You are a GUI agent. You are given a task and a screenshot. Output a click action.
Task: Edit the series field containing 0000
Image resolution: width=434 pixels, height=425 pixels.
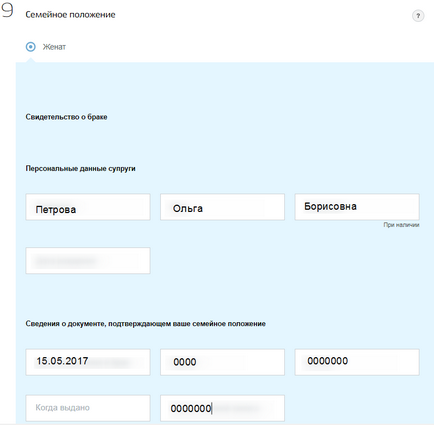[222, 362]
